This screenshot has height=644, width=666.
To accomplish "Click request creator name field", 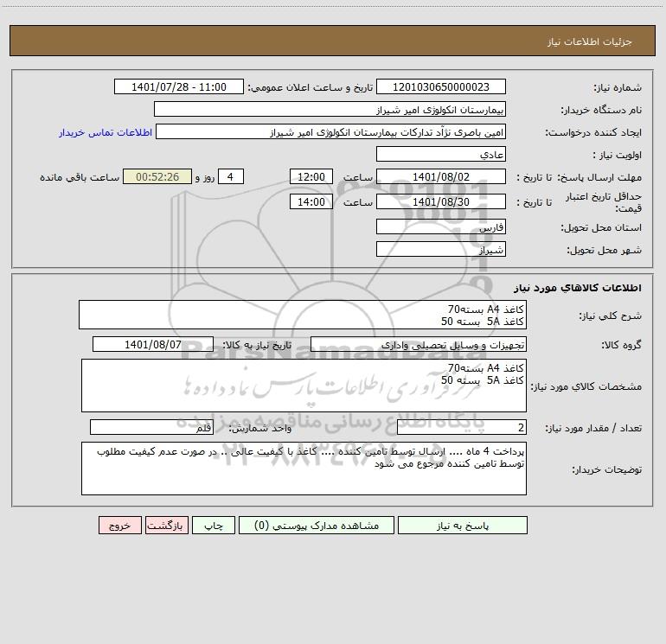I will (x=330, y=131).
